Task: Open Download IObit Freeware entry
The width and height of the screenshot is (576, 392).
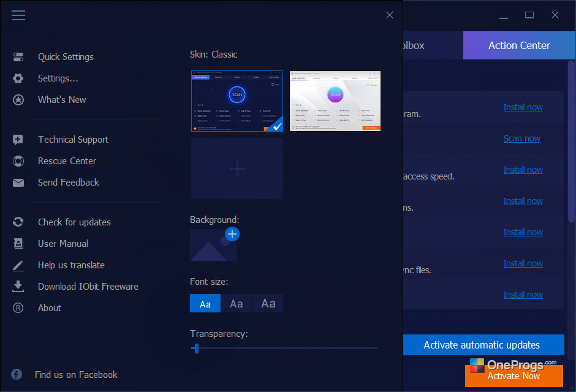Action: [x=88, y=286]
